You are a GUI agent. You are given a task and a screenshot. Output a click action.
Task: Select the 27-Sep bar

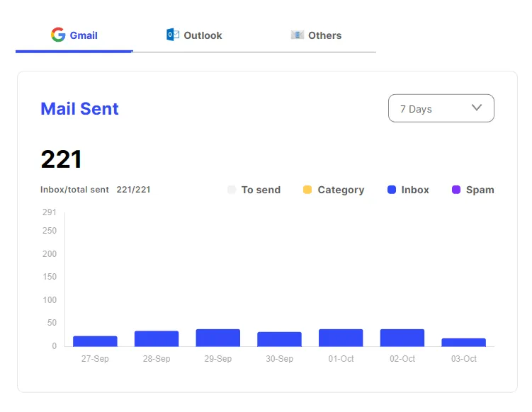96,341
